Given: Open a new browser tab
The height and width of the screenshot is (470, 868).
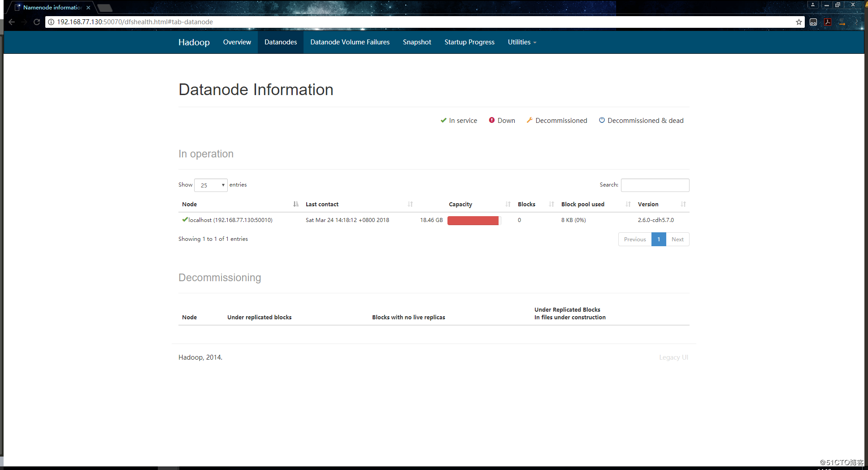Looking at the screenshot, I should coord(105,8).
